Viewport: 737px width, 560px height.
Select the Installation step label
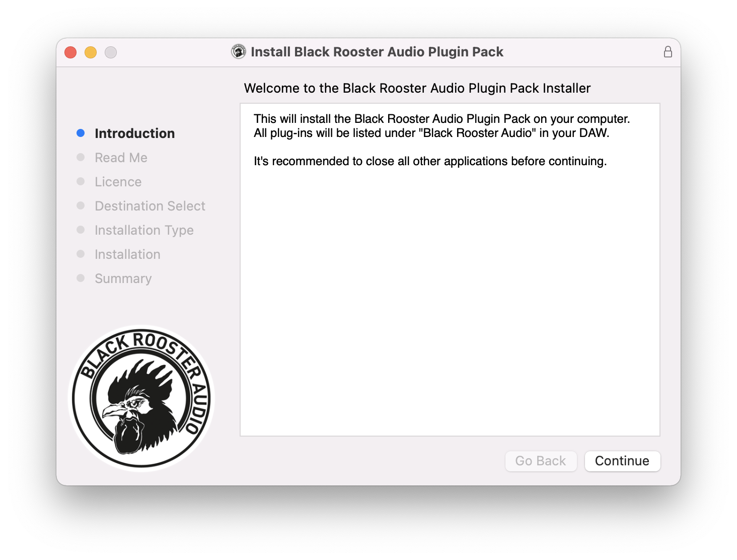tap(128, 254)
